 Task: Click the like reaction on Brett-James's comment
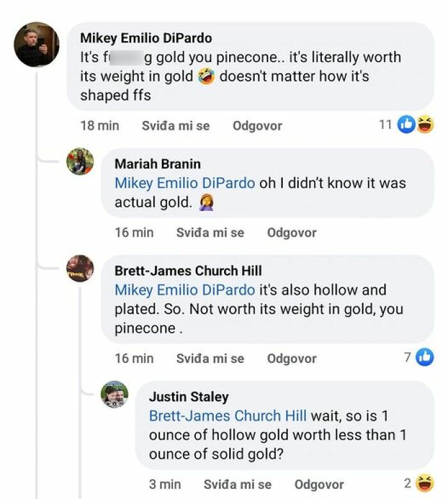pyautogui.click(x=424, y=358)
